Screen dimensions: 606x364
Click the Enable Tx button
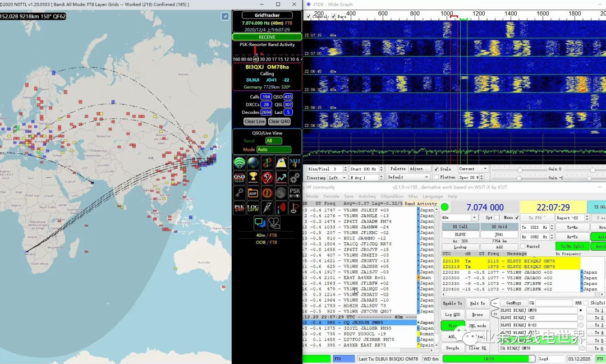click(x=452, y=303)
